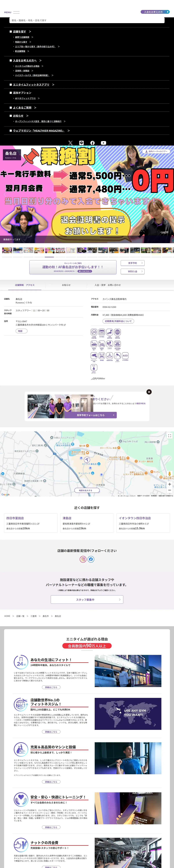
Task: Switch to 店舗情報 アクセス tab
Action: 25,285
